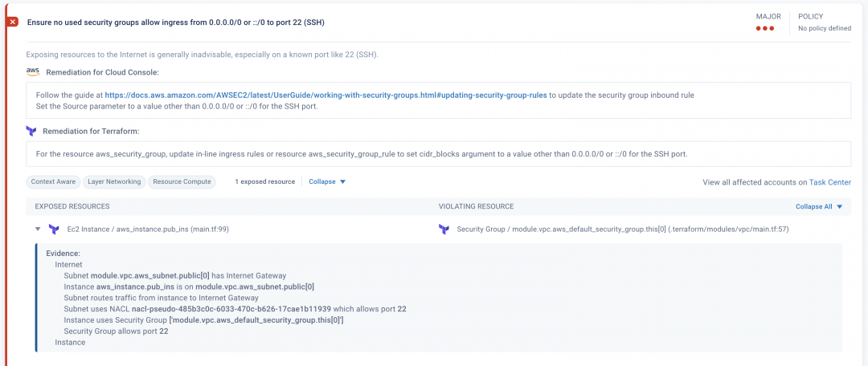Click the MAJOR severity label
Viewport: 868px width, 366px height.
point(768,17)
